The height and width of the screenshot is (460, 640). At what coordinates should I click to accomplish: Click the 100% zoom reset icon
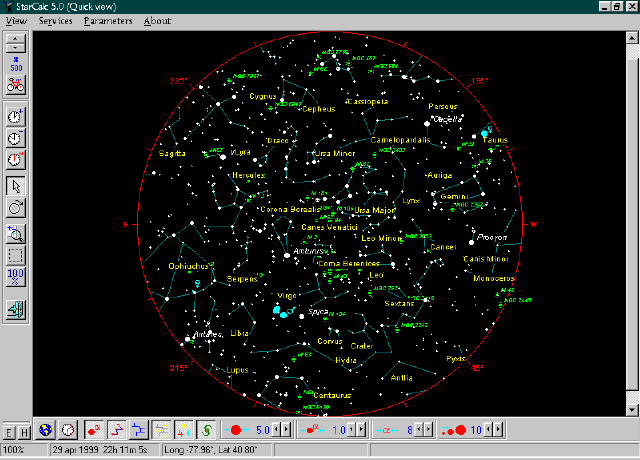pyautogui.click(x=16, y=278)
